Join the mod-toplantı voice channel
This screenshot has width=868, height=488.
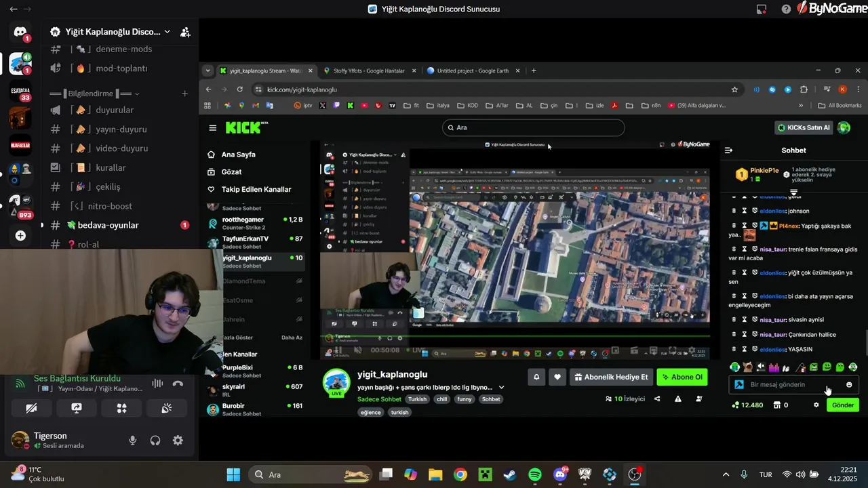pyautogui.click(x=120, y=68)
